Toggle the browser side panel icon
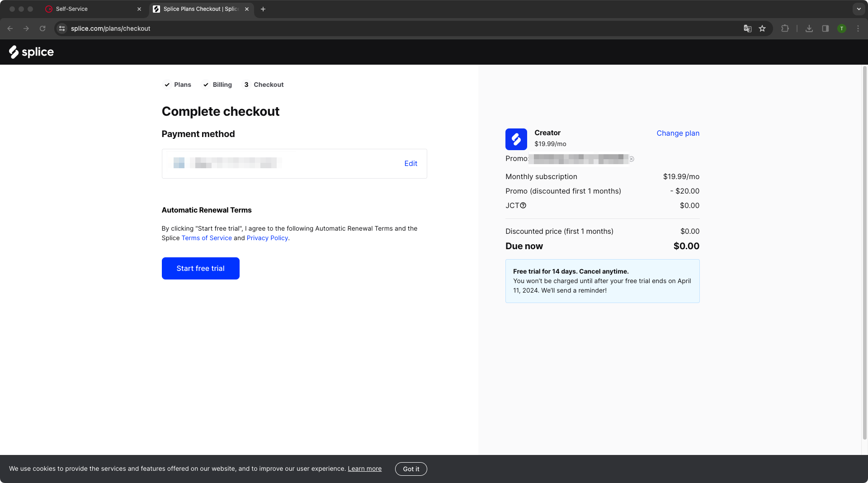The height and width of the screenshot is (483, 868). [826, 28]
